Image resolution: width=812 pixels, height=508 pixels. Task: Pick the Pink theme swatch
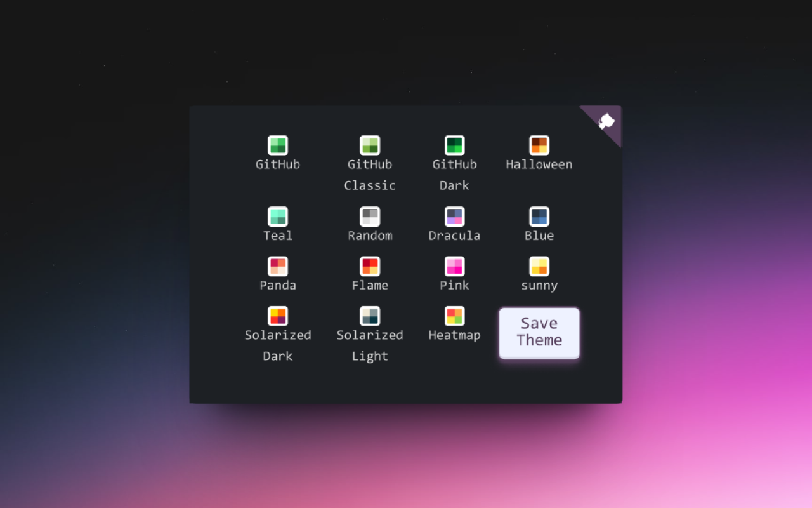point(454,265)
